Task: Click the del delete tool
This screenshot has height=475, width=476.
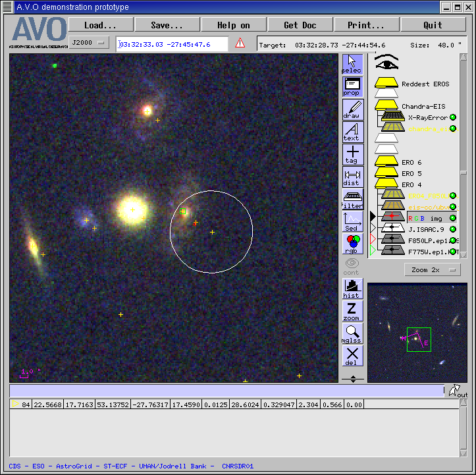Action: click(352, 356)
